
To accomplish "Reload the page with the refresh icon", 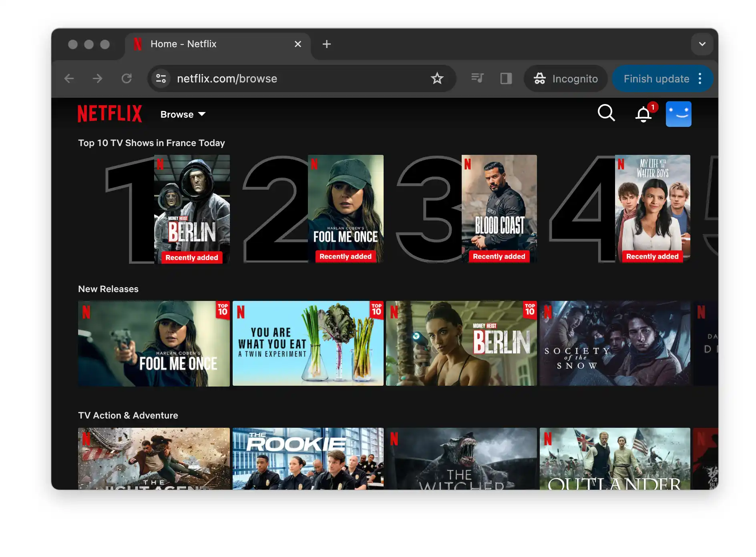I will [127, 78].
